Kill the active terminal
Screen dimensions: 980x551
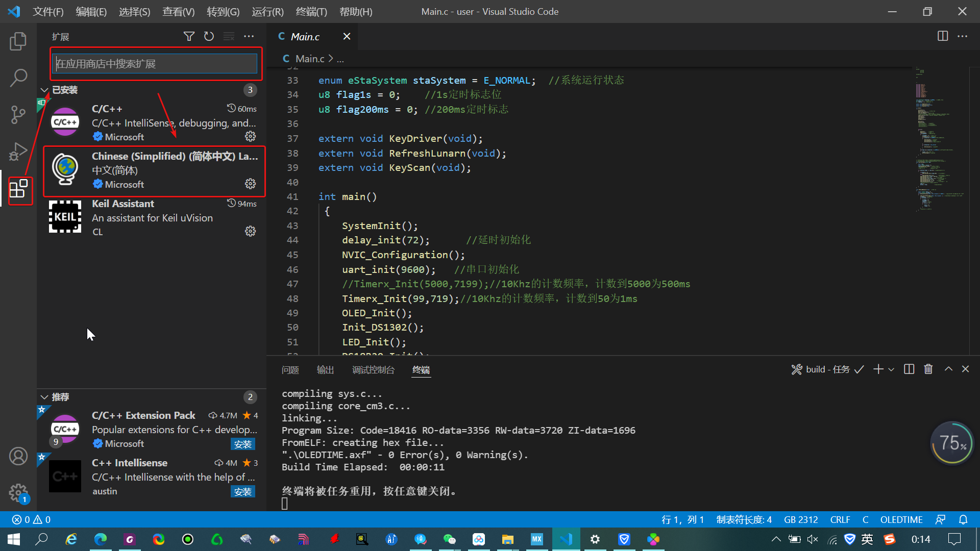coord(928,369)
